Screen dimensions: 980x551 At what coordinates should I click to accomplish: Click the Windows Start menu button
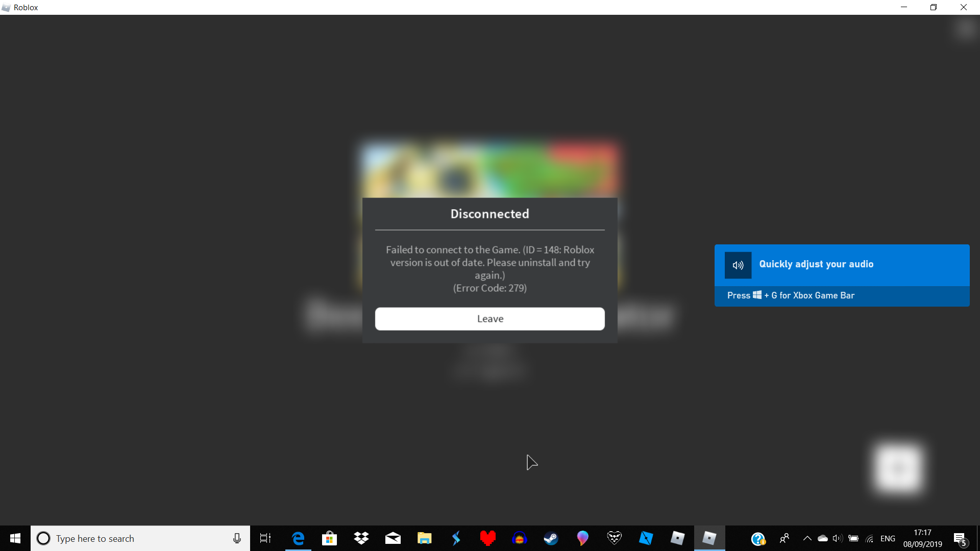[x=15, y=538]
